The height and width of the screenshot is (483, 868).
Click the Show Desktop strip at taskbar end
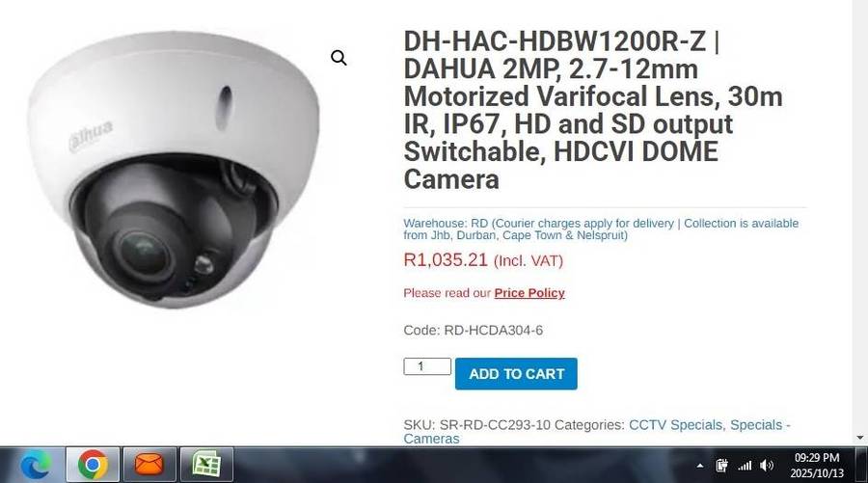click(861, 465)
